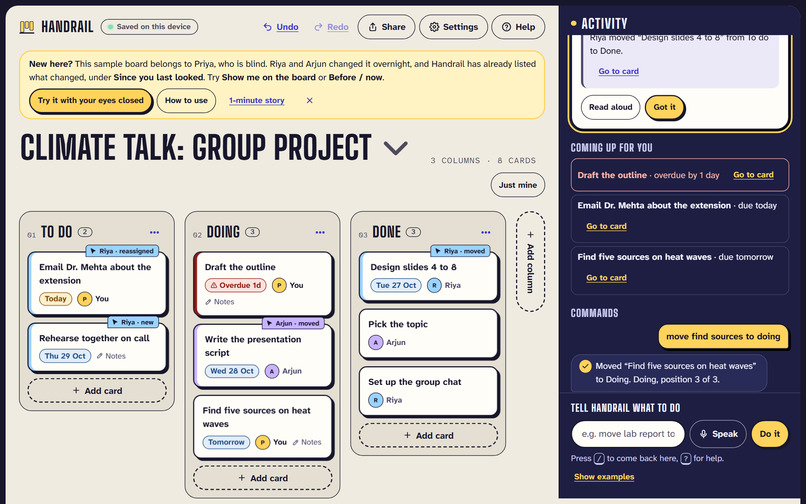This screenshot has height=504, width=806.
Task: Go to card for Draft the outline
Action: (x=753, y=175)
